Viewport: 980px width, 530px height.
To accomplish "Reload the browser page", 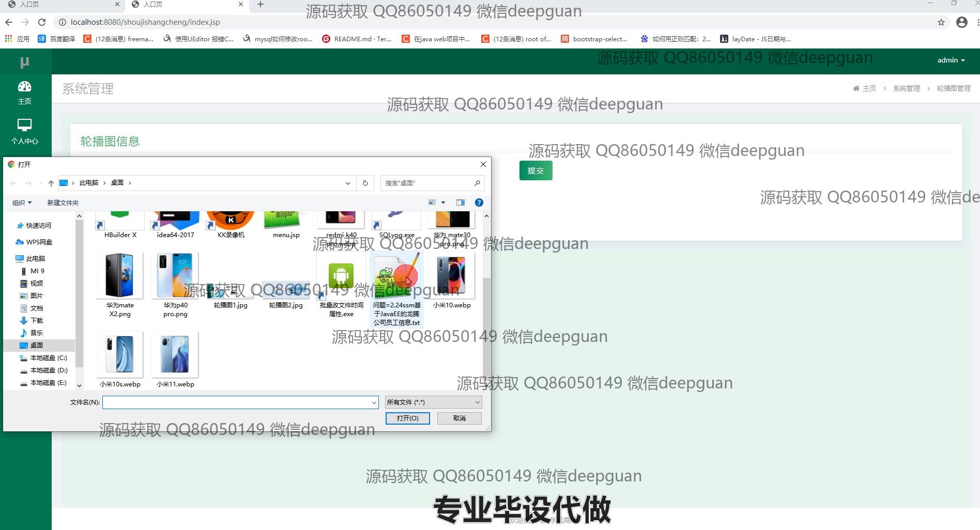I will [42, 22].
